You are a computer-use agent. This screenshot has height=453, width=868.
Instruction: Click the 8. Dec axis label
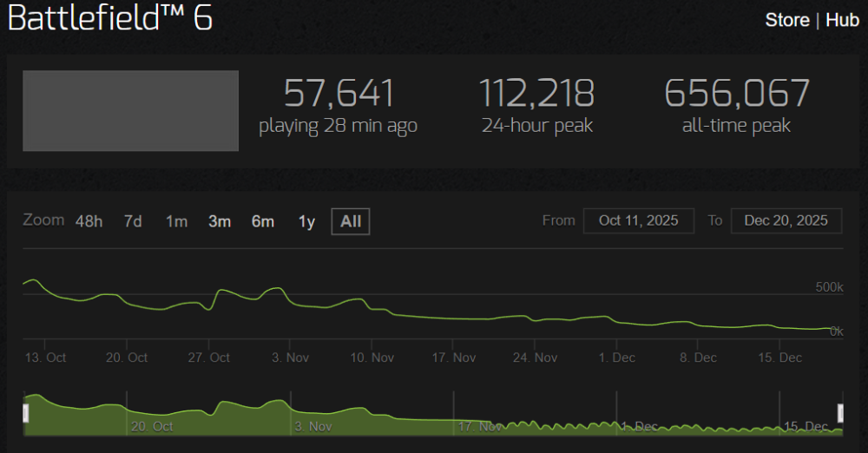click(698, 358)
